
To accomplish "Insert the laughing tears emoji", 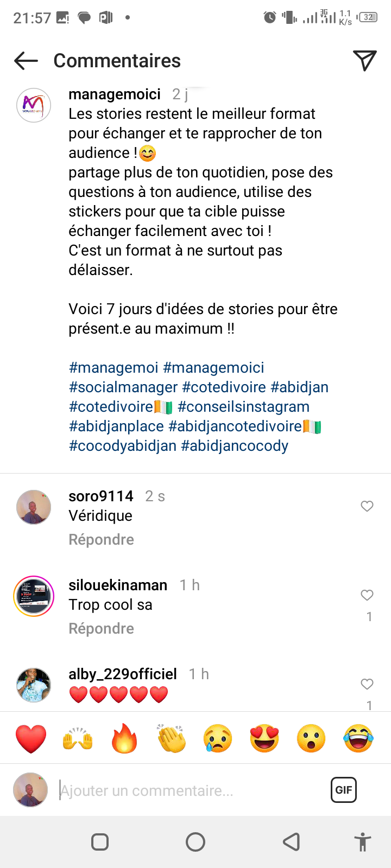I will point(358,738).
